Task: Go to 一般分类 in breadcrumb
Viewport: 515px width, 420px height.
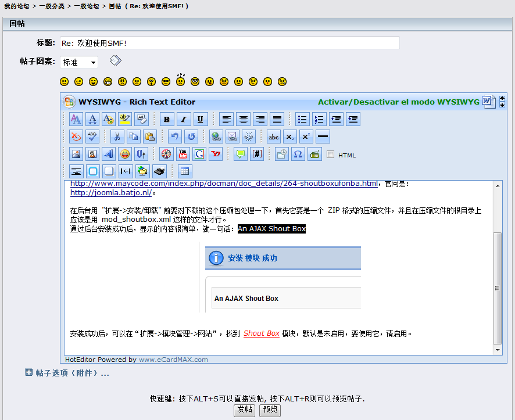Action: tap(53, 6)
